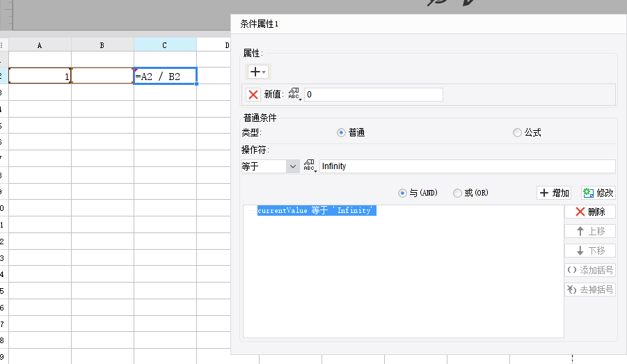Select the currentValue 等于 'Infinity' condition

click(317, 211)
